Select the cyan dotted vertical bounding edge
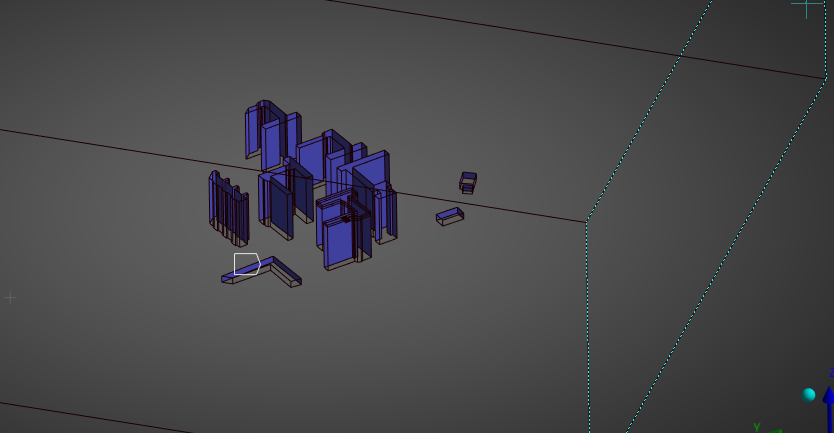 pos(587,320)
